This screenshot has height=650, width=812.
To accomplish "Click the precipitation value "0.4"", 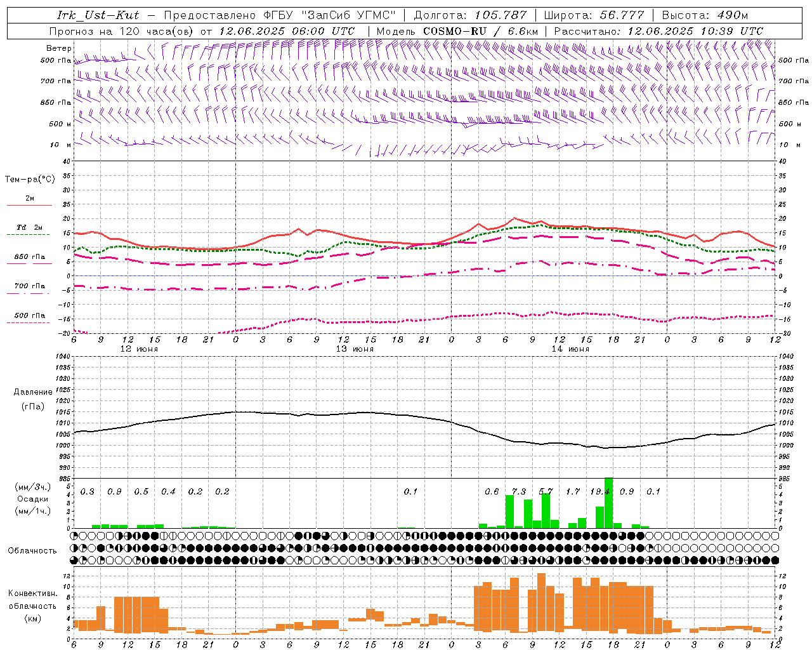I will pos(168,492).
